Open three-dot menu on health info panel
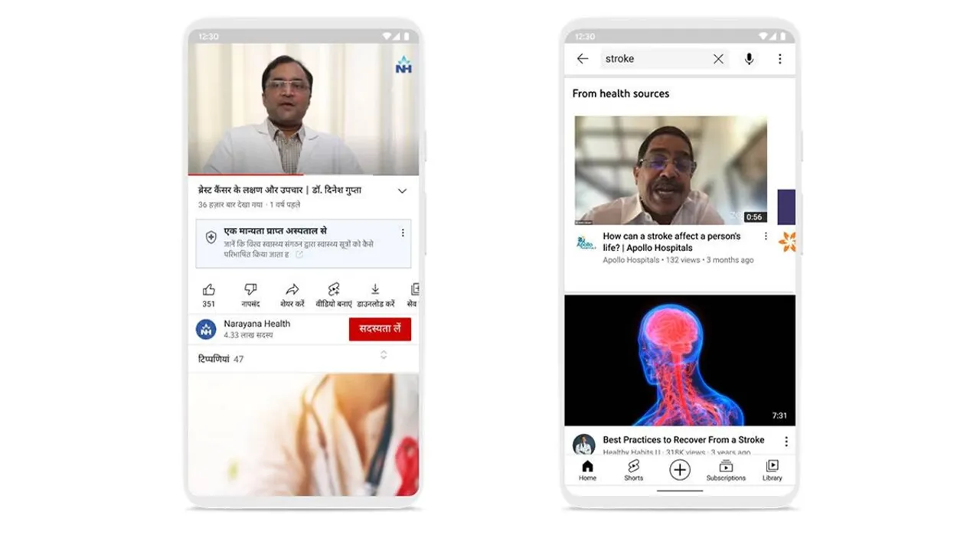 click(x=403, y=233)
